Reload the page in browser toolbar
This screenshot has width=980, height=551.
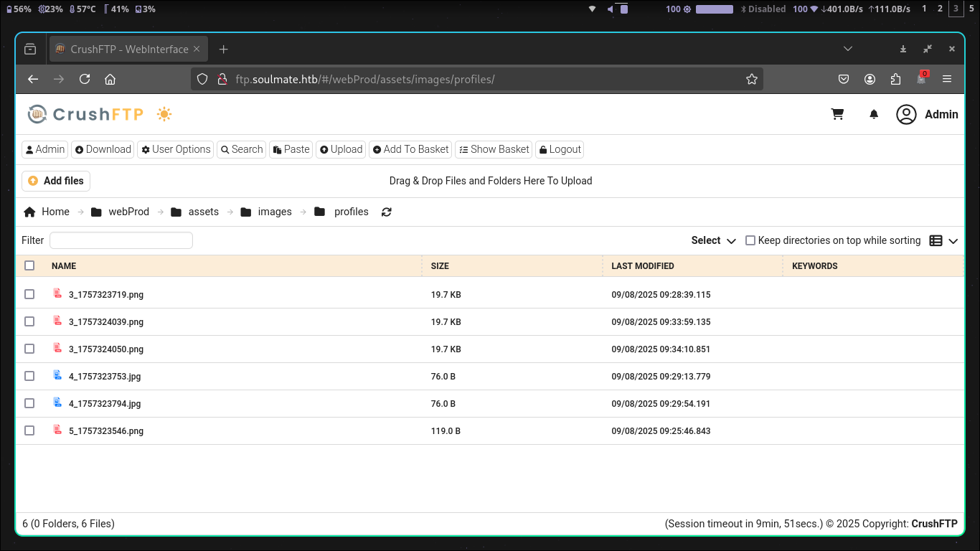click(85, 79)
